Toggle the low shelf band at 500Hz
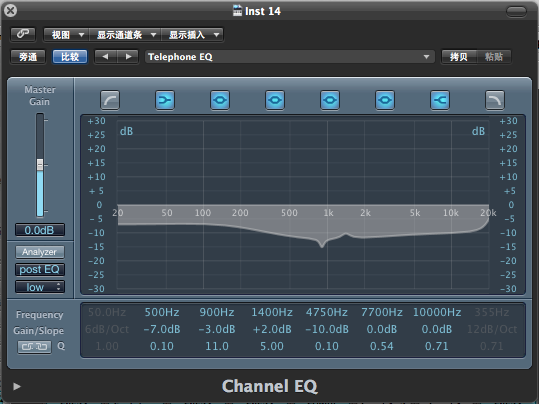The image size is (539, 404). coord(165,100)
